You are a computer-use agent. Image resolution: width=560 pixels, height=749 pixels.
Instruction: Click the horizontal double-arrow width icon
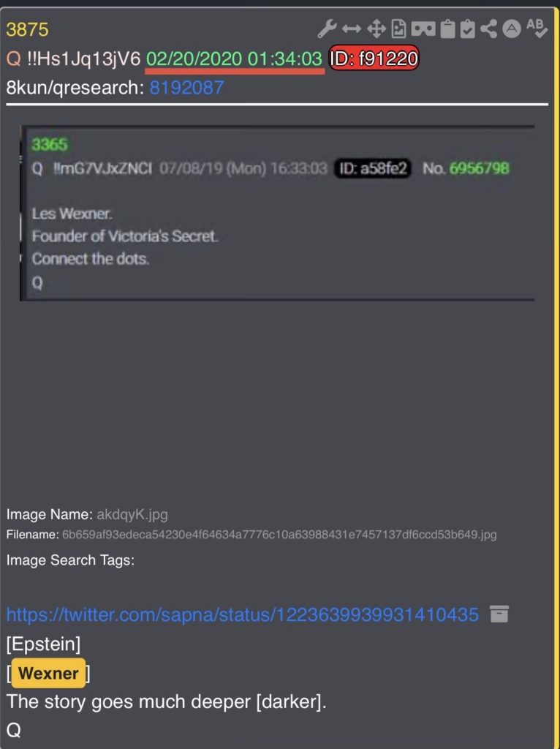click(352, 29)
